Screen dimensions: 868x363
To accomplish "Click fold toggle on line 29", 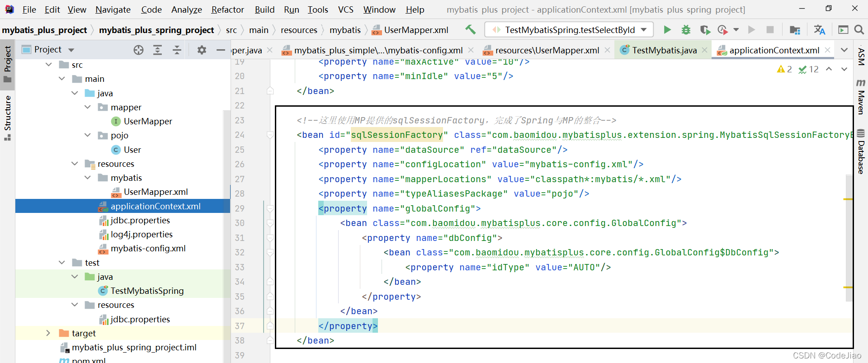I will click(x=270, y=208).
